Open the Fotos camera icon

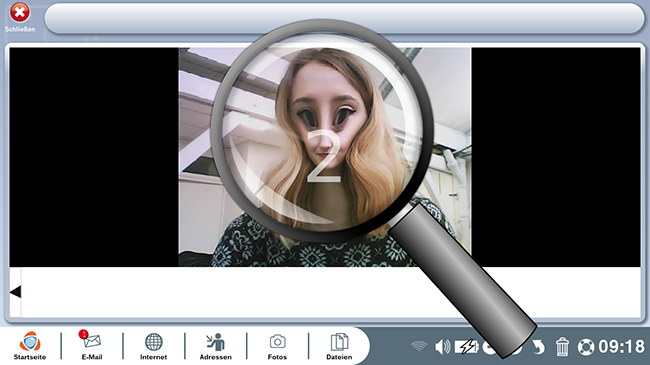click(x=277, y=345)
